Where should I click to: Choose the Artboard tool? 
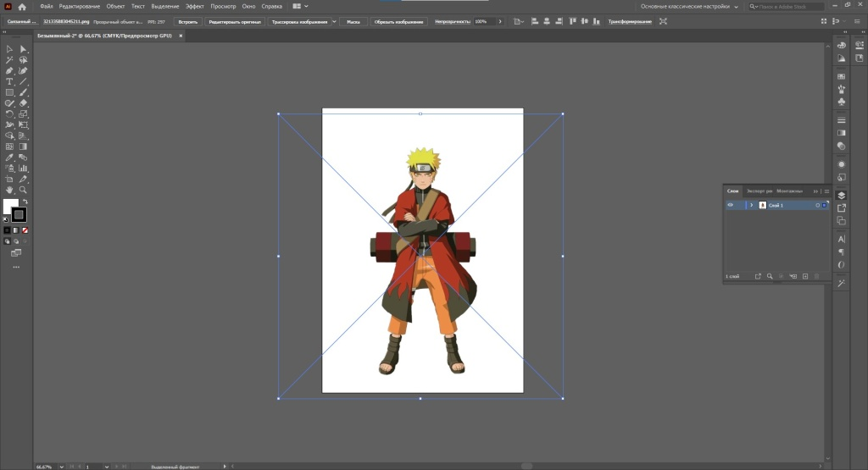(x=9, y=180)
